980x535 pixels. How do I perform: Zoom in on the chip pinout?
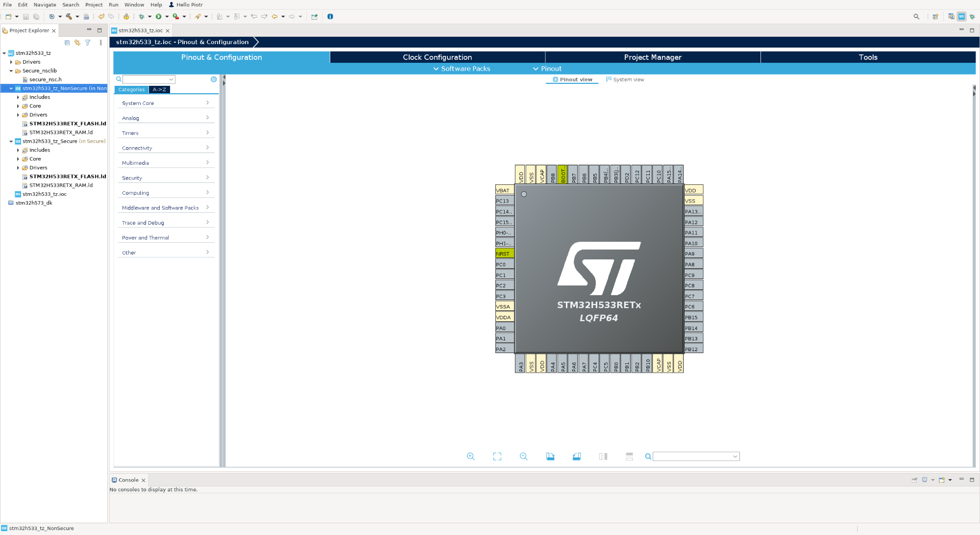[471, 457]
